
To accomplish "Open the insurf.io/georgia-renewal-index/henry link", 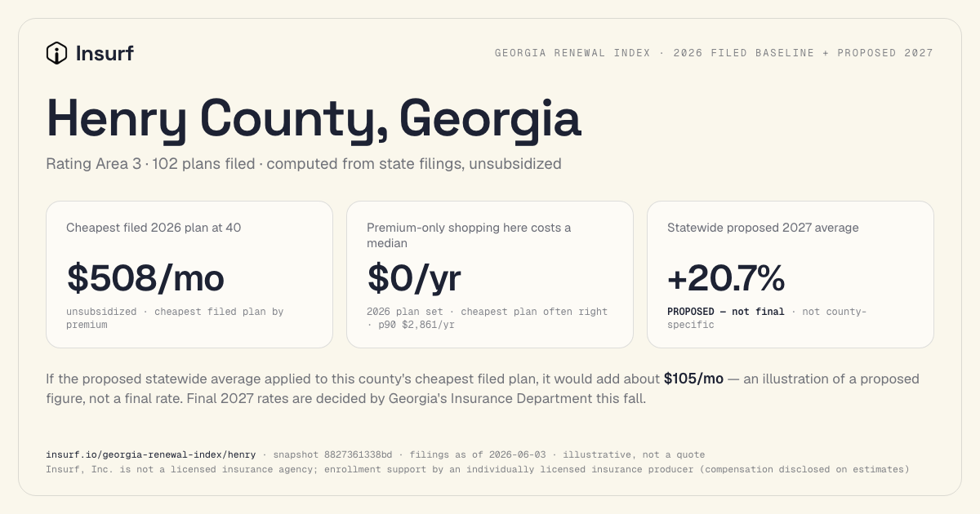I will coord(151,454).
